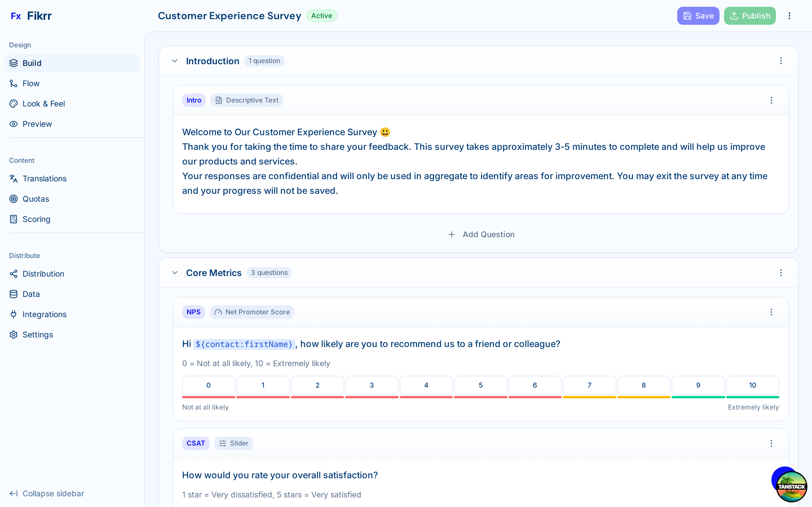
Task: Collapse the sidebar
Action: 46,493
